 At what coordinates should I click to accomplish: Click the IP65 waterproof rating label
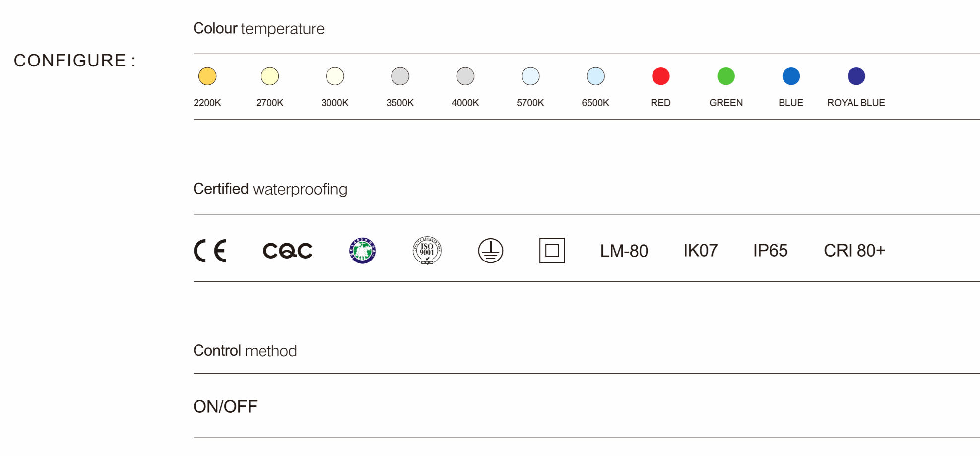tap(770, 251)
